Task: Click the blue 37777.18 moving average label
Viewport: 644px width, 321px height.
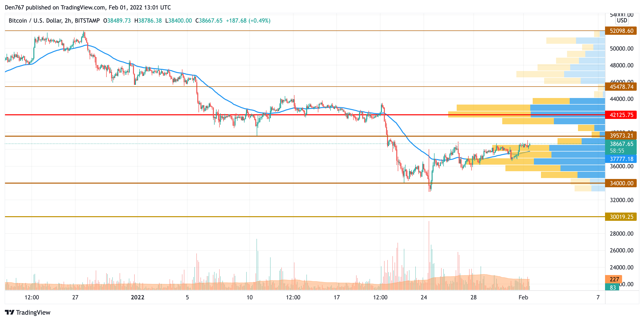Action: 621,159
